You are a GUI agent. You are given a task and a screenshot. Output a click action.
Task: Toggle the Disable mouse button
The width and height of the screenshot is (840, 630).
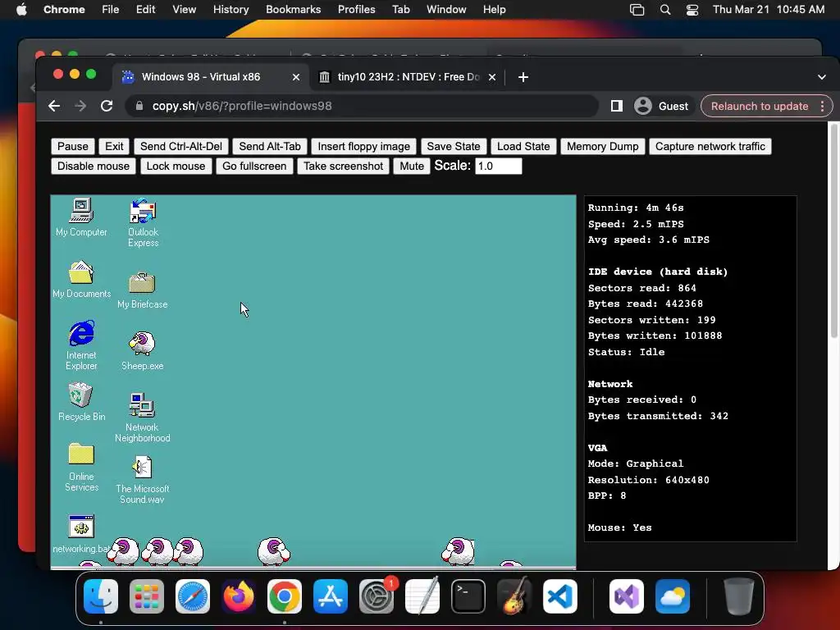[94, 166]
